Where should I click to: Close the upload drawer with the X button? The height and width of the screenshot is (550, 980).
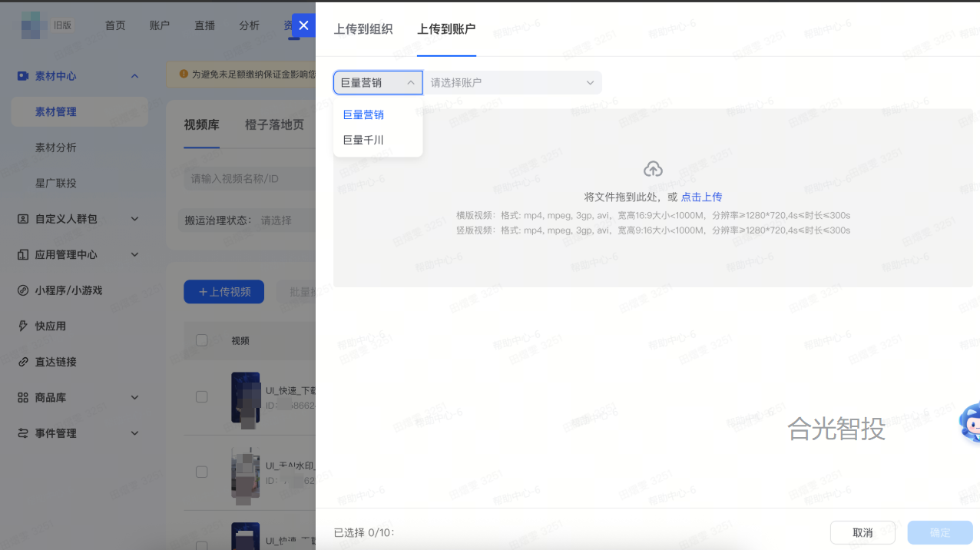pos(303,25)
